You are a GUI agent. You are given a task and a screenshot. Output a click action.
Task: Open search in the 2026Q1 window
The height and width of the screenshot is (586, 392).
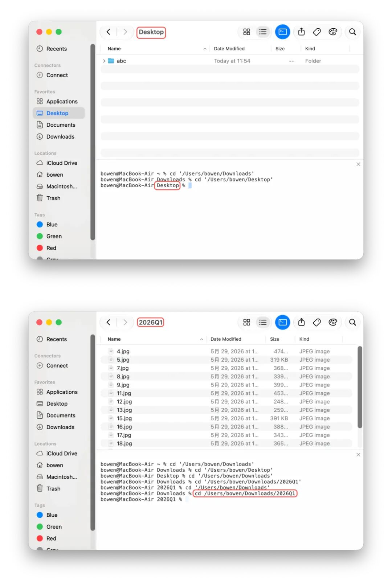coord(352,322)
